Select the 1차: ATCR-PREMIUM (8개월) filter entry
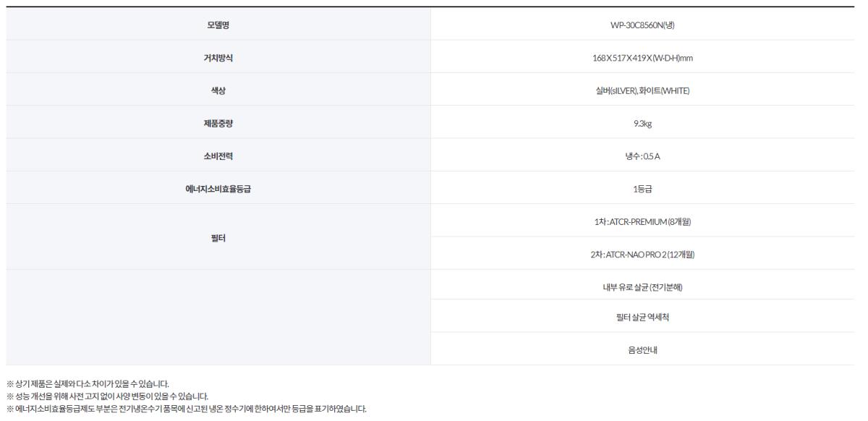 642,222
